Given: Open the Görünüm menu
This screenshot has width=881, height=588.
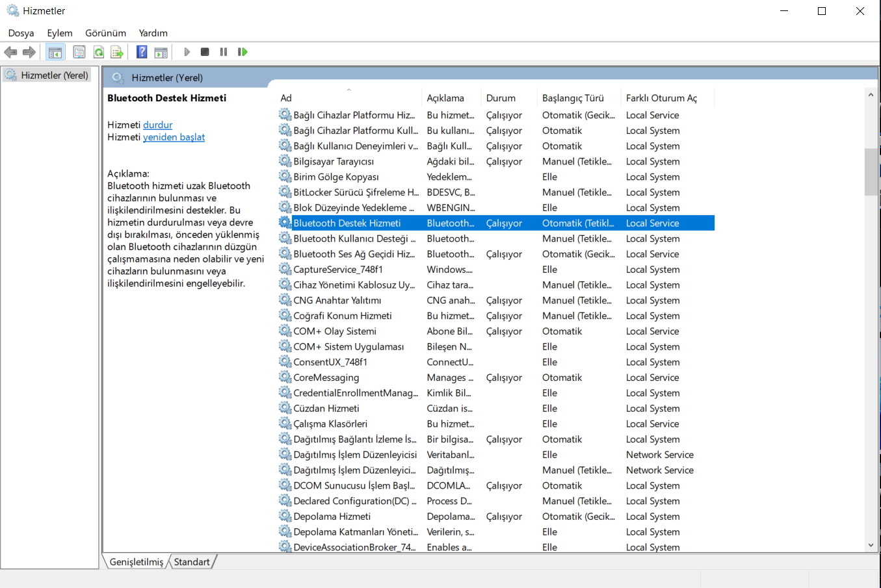Looking at the screenshot, I should [x=105, y=33].
